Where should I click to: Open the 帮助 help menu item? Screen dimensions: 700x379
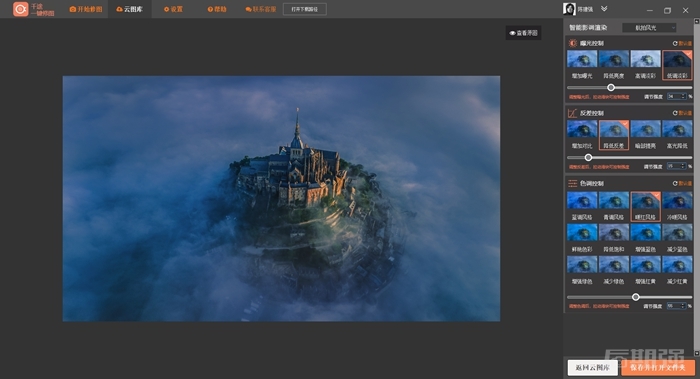tap(217, 9)
